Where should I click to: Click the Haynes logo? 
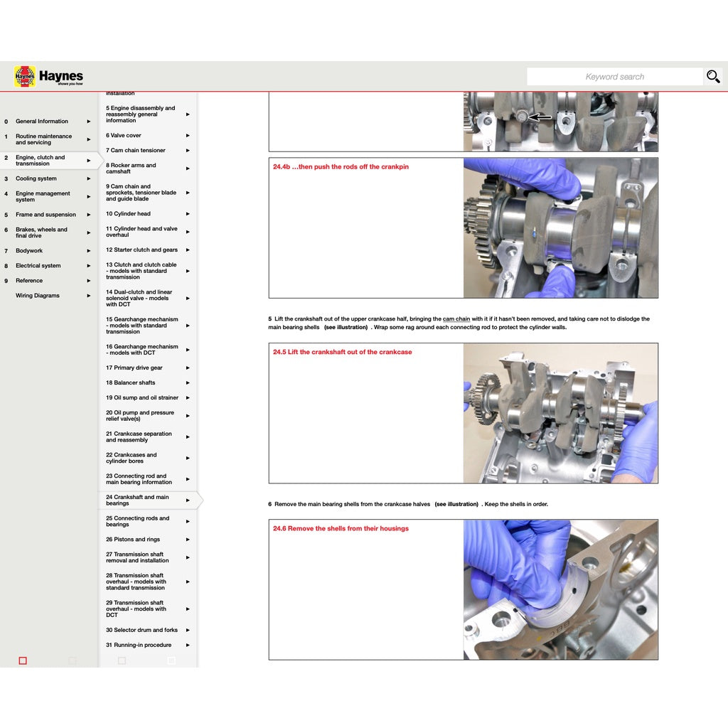[26, 76]
